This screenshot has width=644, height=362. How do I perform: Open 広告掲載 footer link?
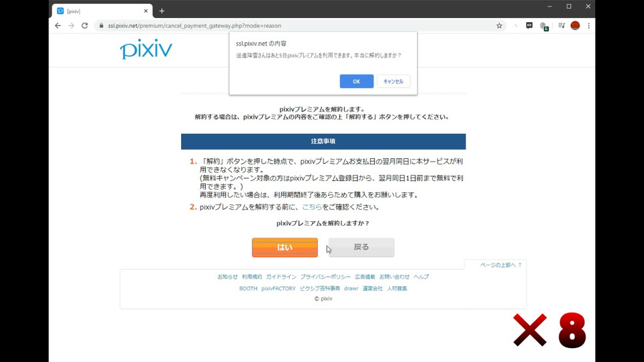pyautogui.click(x=365, y=277)
